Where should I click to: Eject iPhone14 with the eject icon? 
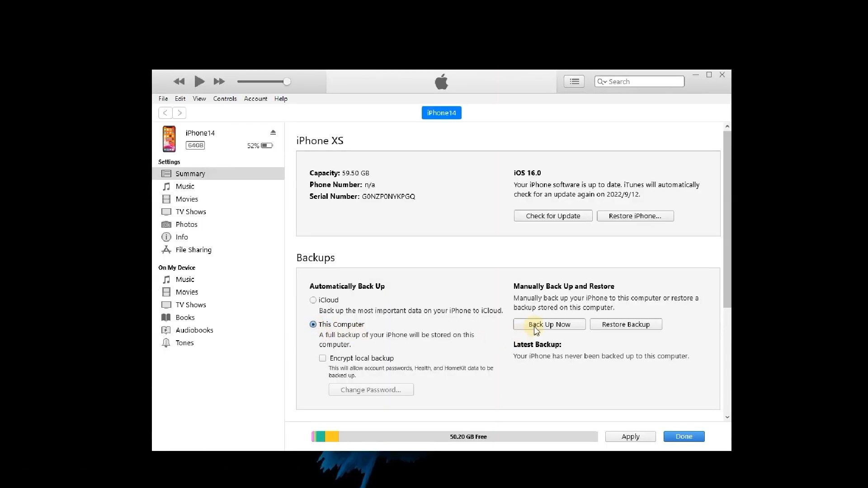(x=273, y=132)
